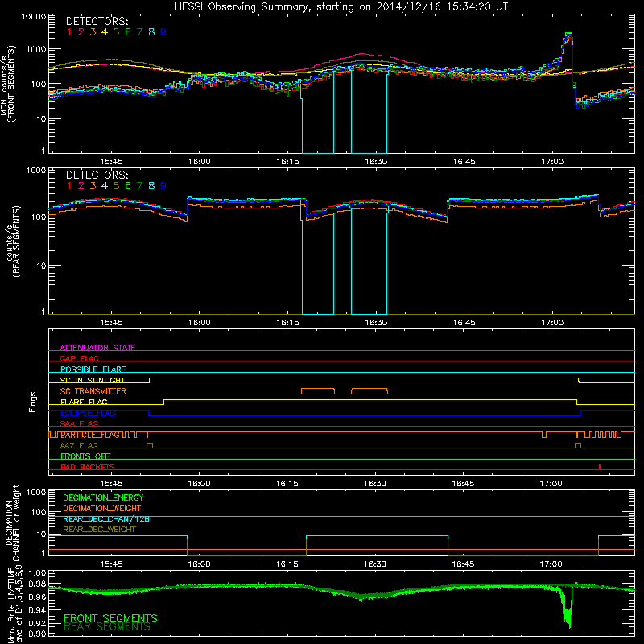The height and width of the screenshot is (644, 644).
Task: Click detector 6 legend number in front segments plot
Action: 128,31
